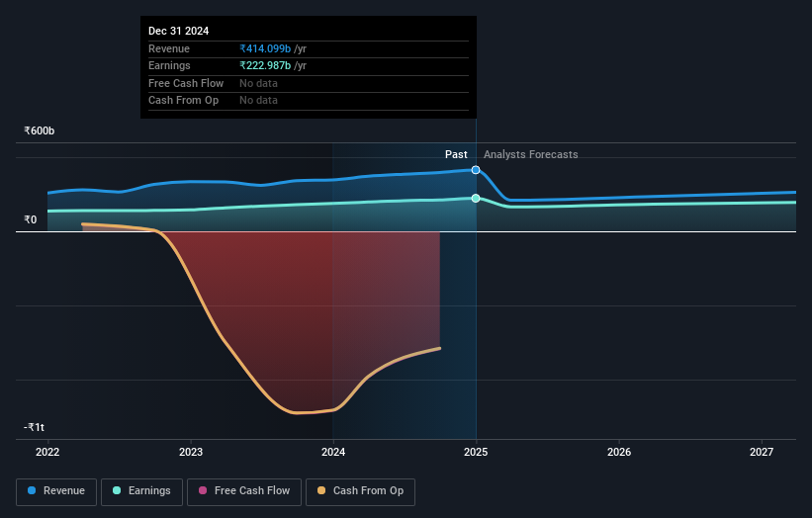Click the Revenue data point marker at 2025
The height and width of the screenshot is (518, 812).
tap(476, 170)
